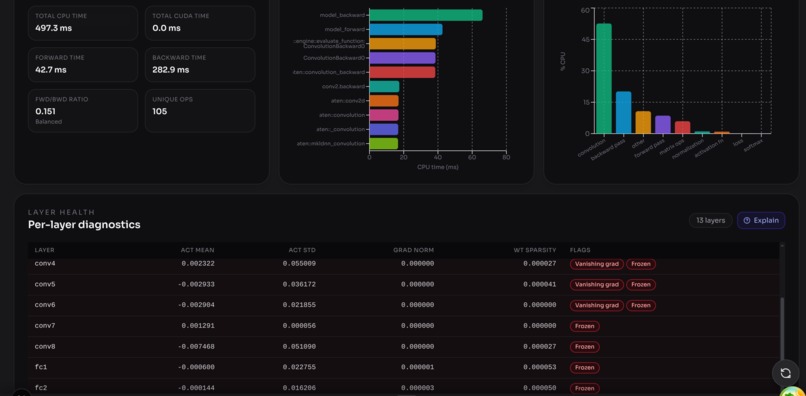
Task: Click Frozen flag on conv4 row
Action: 640,264
